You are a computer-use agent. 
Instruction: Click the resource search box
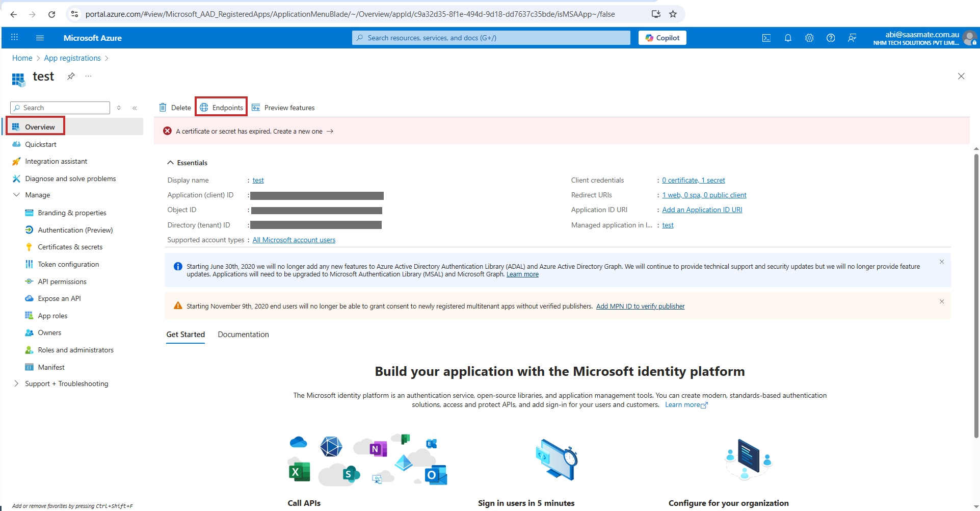pos(491,38)
